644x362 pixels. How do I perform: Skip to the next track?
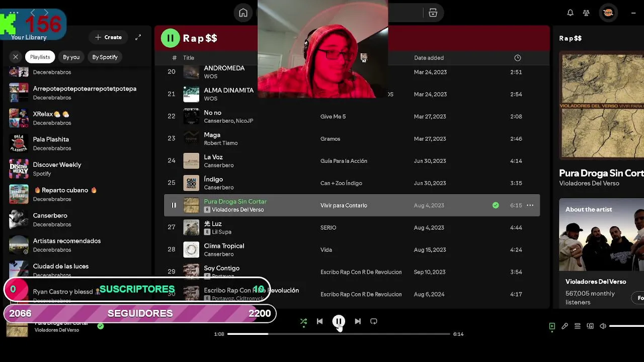pyautogui.click(x=358, y=321)
